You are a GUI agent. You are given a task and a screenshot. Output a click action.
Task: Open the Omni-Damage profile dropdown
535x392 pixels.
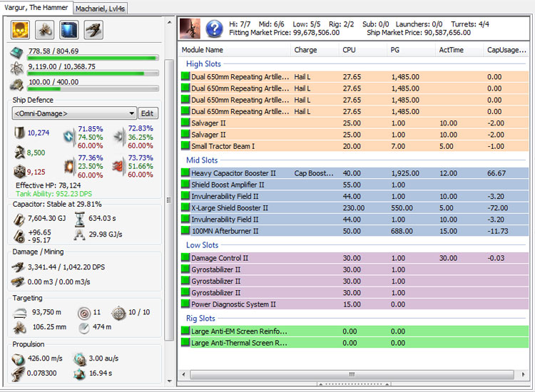[x=74, y=113]
